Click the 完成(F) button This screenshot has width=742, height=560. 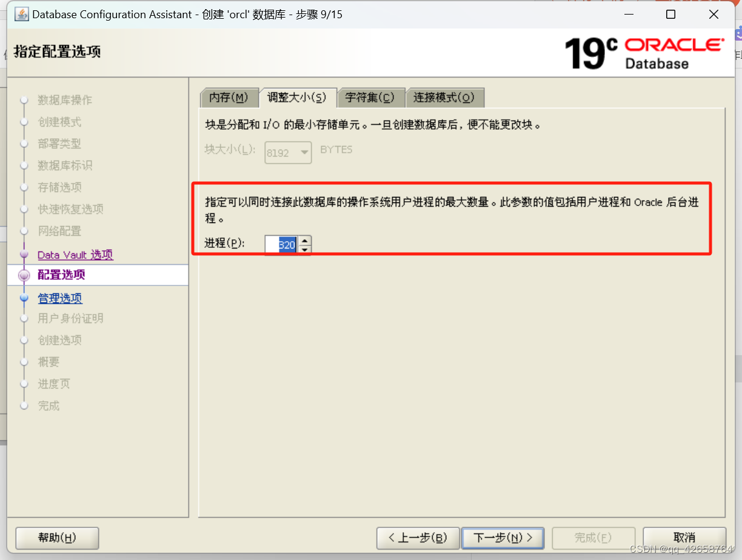(593, 538)
